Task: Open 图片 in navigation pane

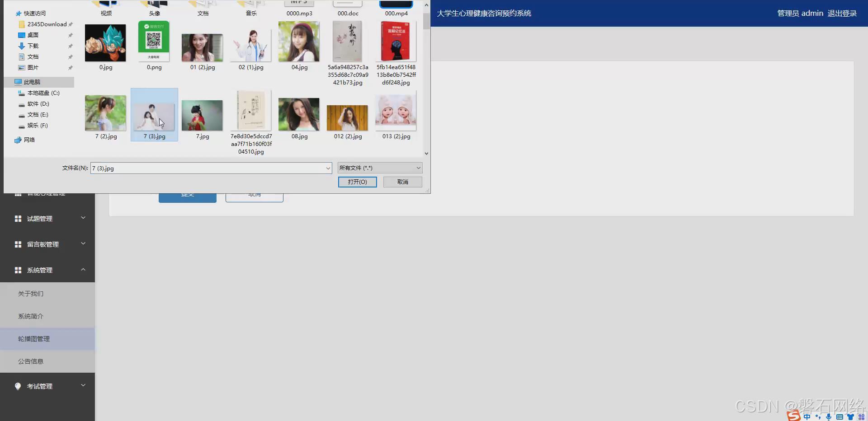Action: point(33,68)
